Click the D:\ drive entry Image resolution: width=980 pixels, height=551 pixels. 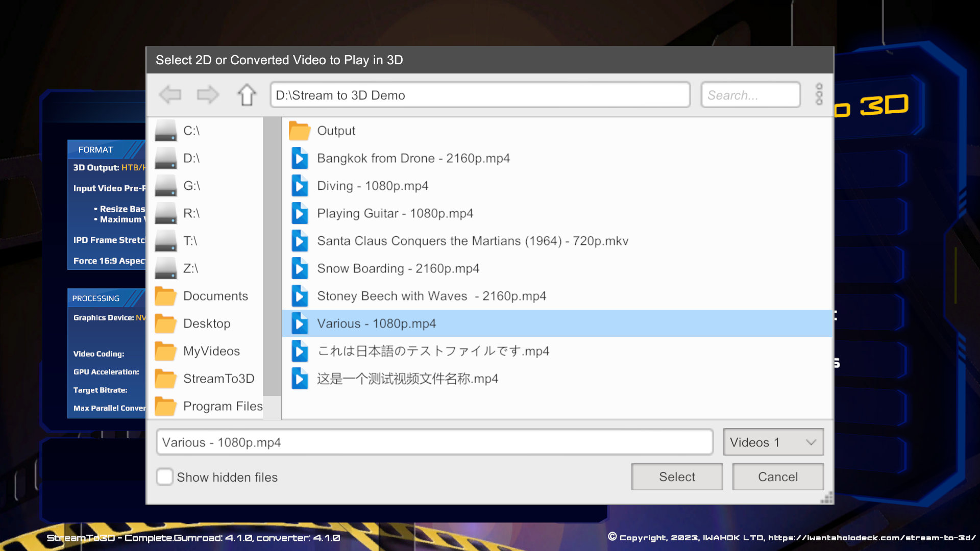coord(191,158)
